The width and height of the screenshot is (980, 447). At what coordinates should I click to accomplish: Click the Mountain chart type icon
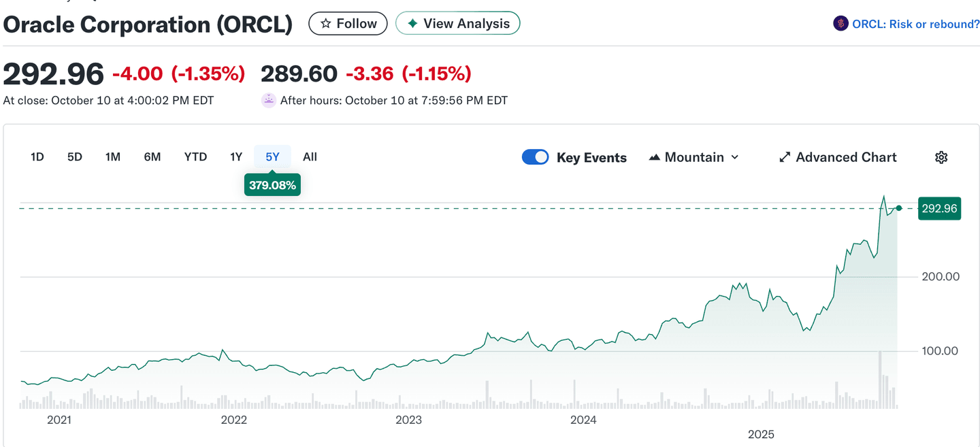tap(655, 157)
